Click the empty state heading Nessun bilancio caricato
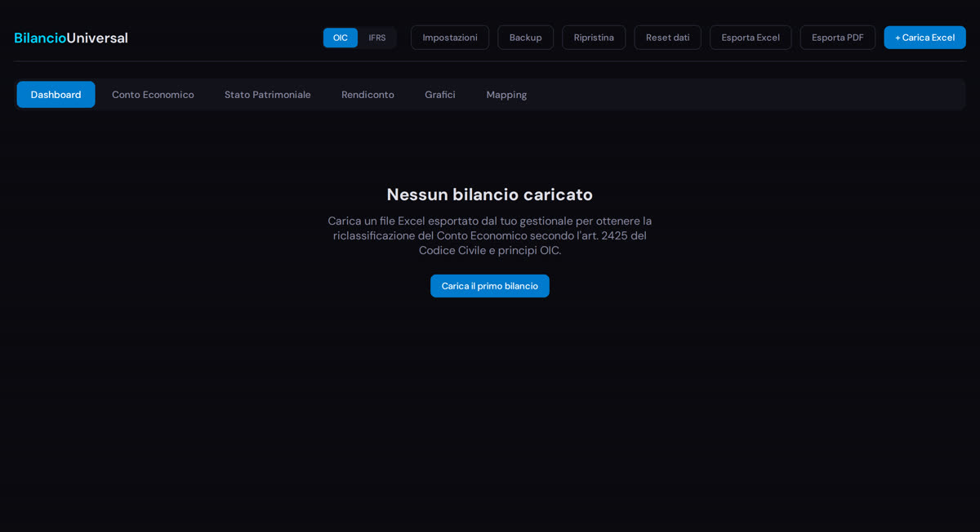This screenshot has width=980, height=532. pyautogui.click(x=490, y=194)
